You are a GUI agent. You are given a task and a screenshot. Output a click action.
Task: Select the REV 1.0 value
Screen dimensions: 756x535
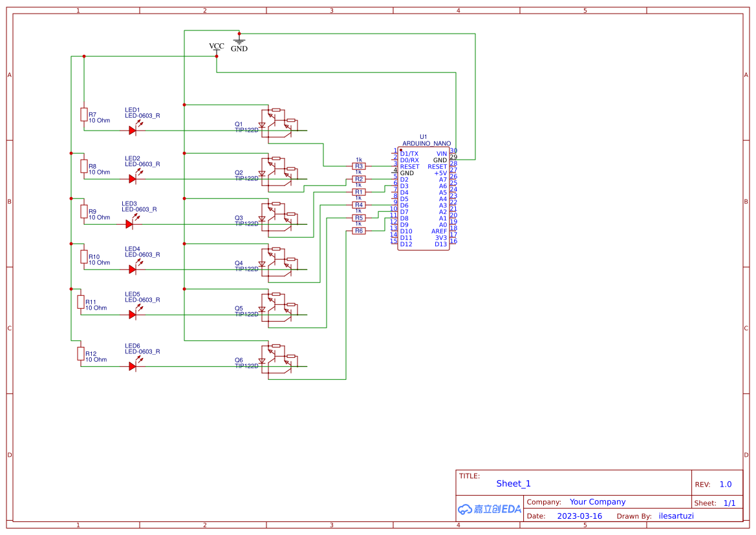click(725, 483)
